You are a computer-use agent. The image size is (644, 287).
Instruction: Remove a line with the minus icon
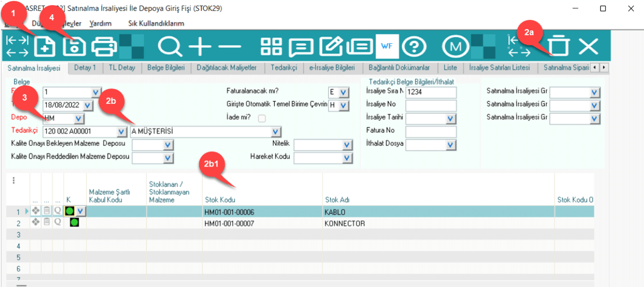(230, 47)
